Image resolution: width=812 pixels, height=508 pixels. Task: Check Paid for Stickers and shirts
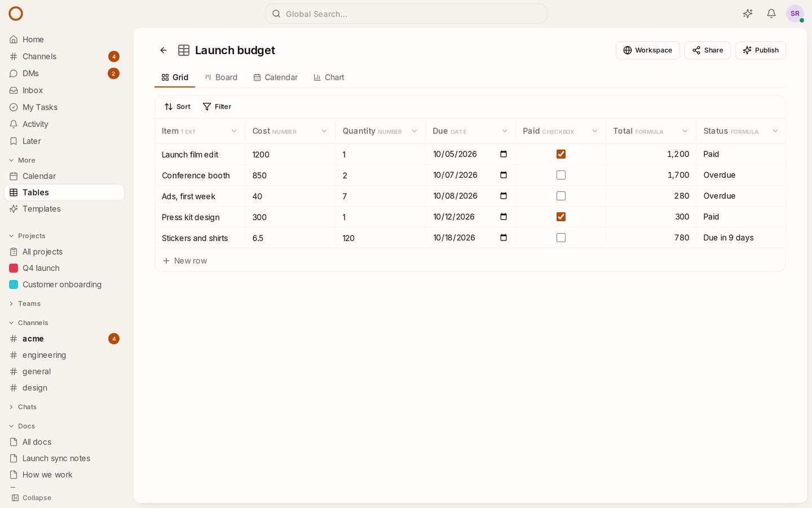pyautogui.click(x=561, y=238)
